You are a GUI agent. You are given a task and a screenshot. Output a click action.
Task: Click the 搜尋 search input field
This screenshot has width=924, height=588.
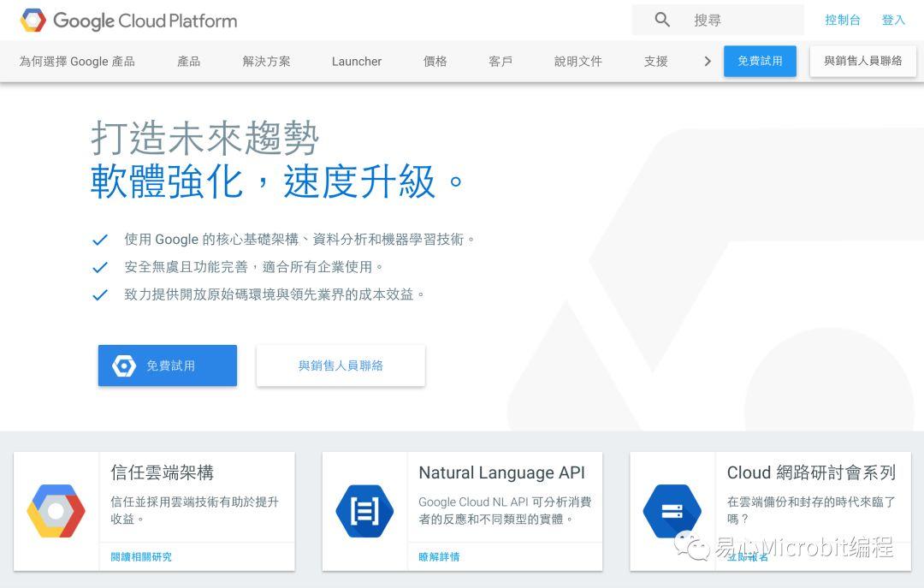[x=718, y=20]
